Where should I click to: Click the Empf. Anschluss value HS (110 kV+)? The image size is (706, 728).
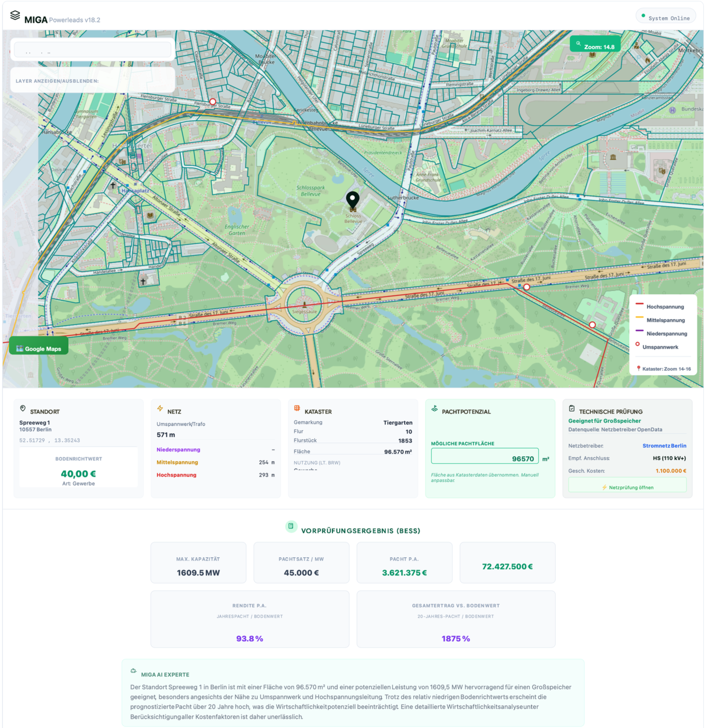click(669, 458)
